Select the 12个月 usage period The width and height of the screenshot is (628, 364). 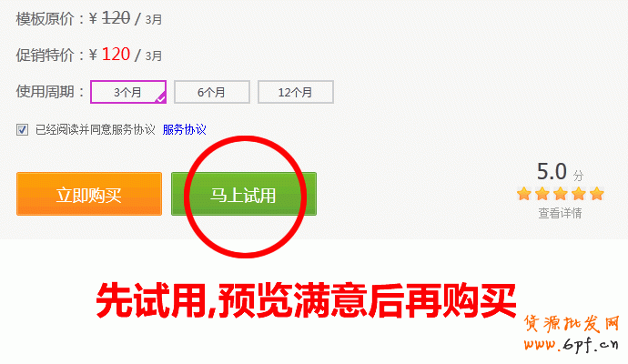click(296, 92)
